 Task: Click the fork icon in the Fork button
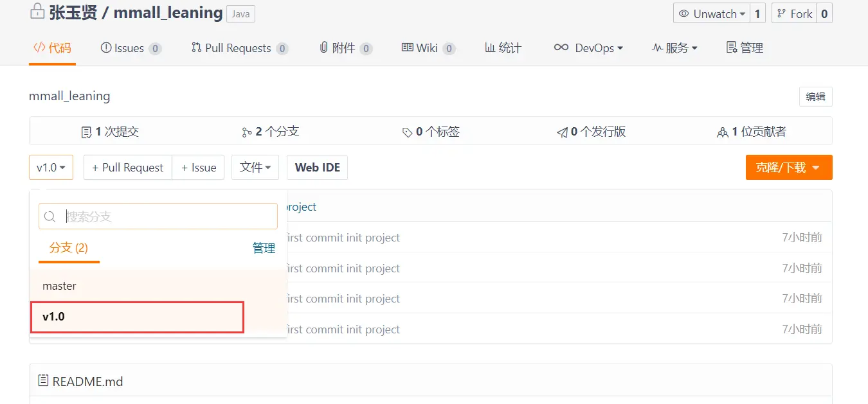click(781, 13)
